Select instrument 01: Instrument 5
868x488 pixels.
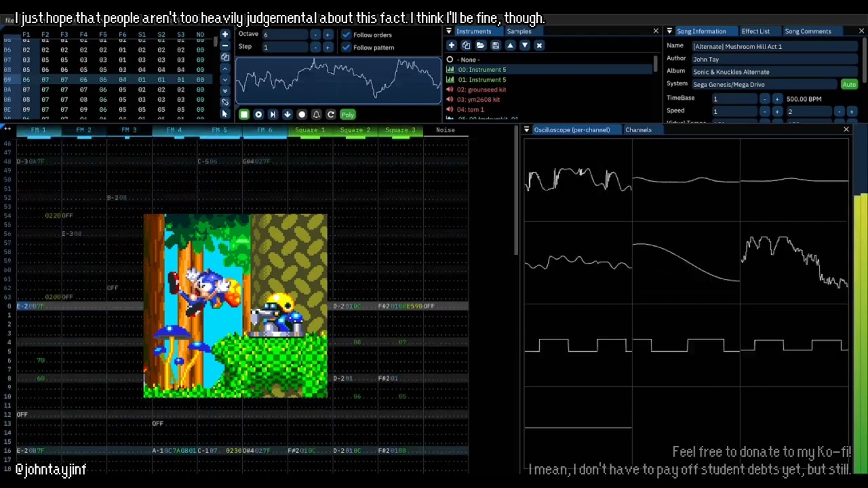pos(549,80)
